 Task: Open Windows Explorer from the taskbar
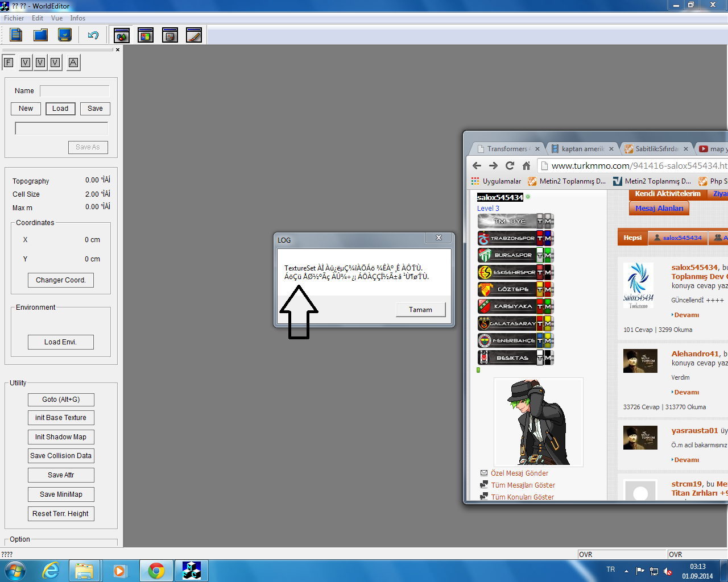pyautogui.click(x=84, y=571)
